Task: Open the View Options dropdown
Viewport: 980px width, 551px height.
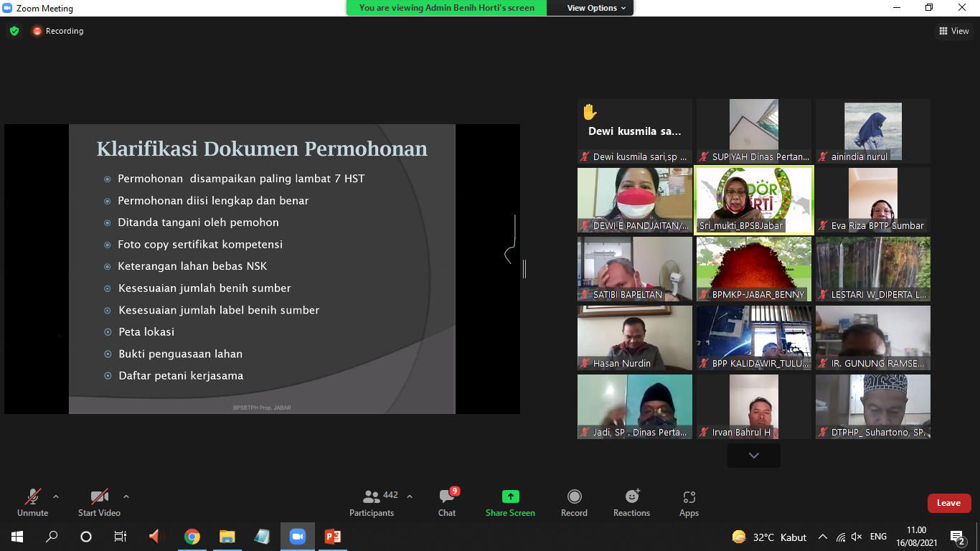Action: click(x=596, y=8)
